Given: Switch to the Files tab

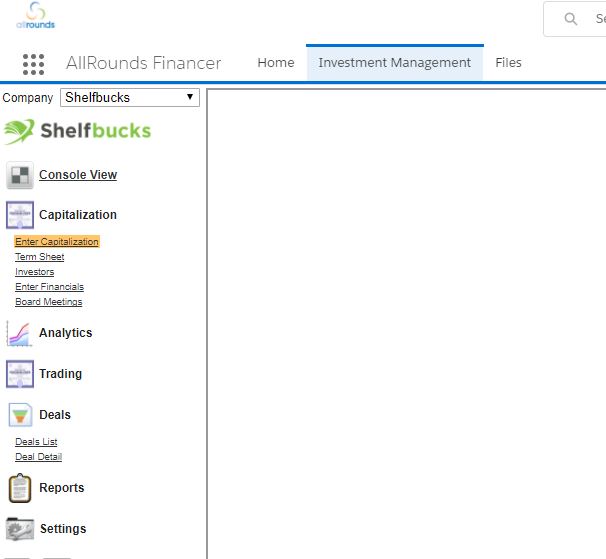Looking at the screenshot, I should pos(508,63).
